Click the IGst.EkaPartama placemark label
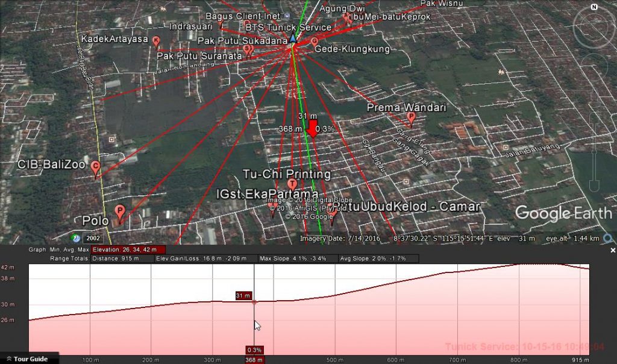 click(267, 193)
